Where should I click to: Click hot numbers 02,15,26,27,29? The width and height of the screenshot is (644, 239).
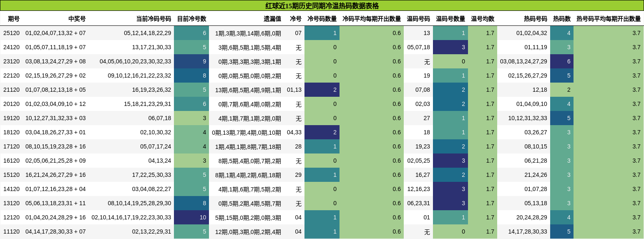(x=528, y=75)
